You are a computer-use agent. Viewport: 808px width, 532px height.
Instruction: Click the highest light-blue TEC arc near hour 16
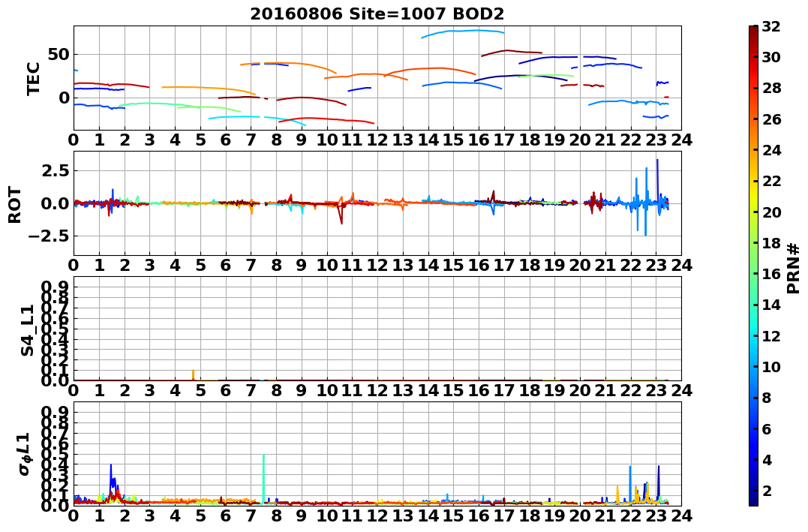click(463, 32)
